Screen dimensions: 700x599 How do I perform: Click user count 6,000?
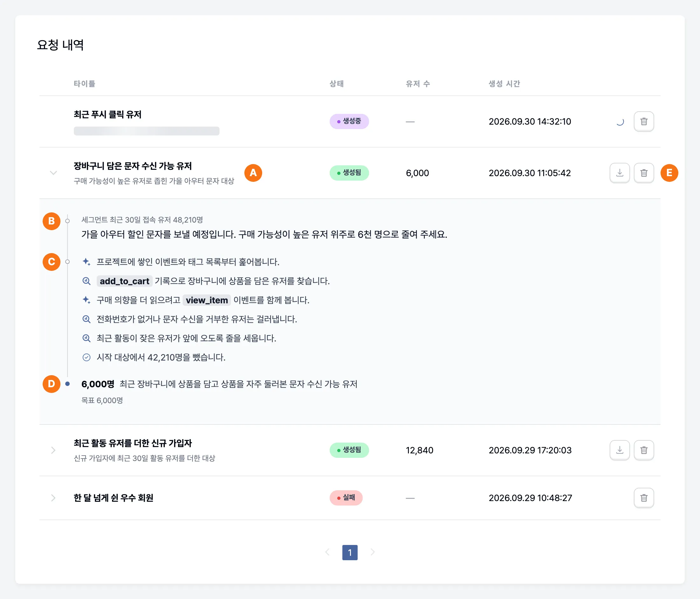(417, 173)
